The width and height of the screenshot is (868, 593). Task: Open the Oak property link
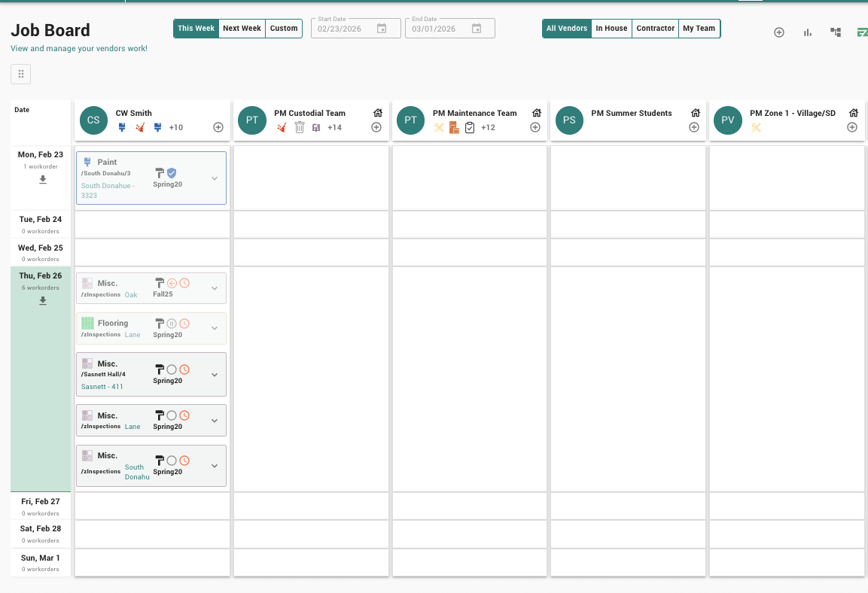[x=131, y=295]
